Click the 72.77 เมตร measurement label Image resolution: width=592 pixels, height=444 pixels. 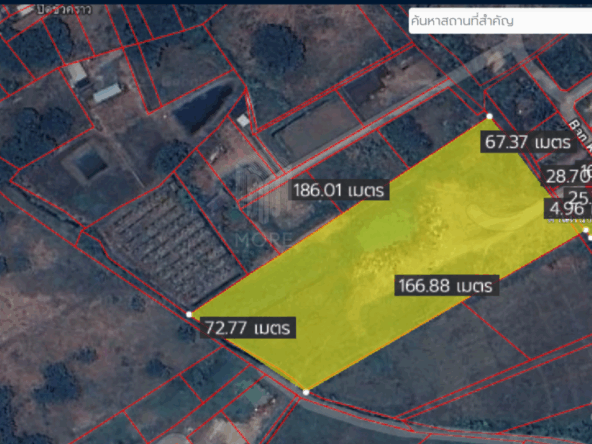pos(248,327)
